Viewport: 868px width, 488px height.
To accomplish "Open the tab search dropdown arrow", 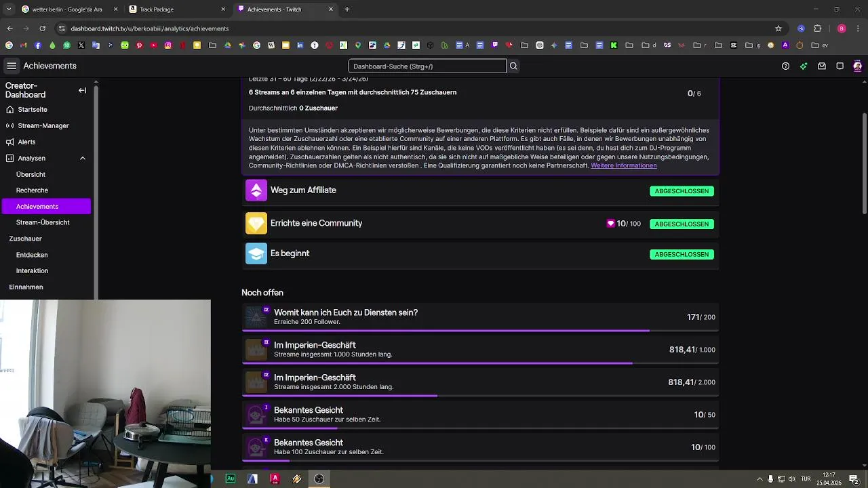I will tap(8, 9).
